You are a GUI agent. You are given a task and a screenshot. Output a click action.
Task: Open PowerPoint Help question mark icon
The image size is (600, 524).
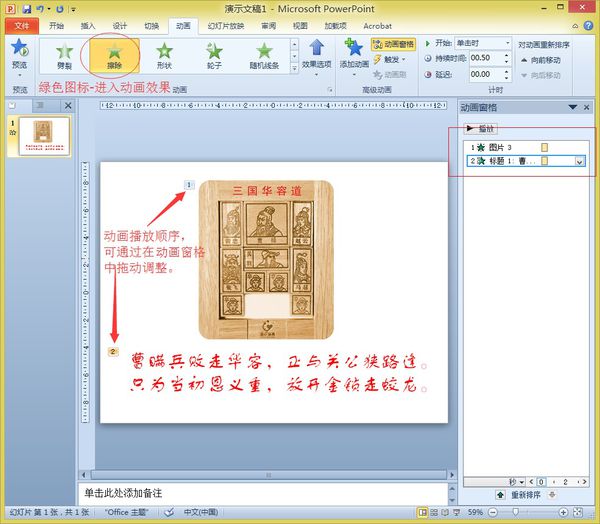pos(589,26)
